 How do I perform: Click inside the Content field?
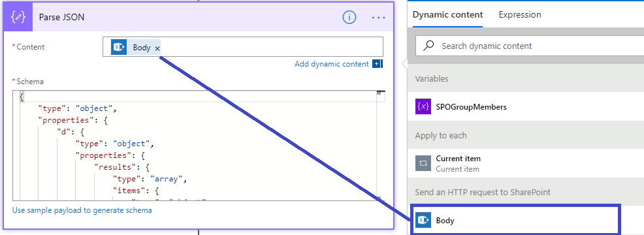[x=243, y=46]
